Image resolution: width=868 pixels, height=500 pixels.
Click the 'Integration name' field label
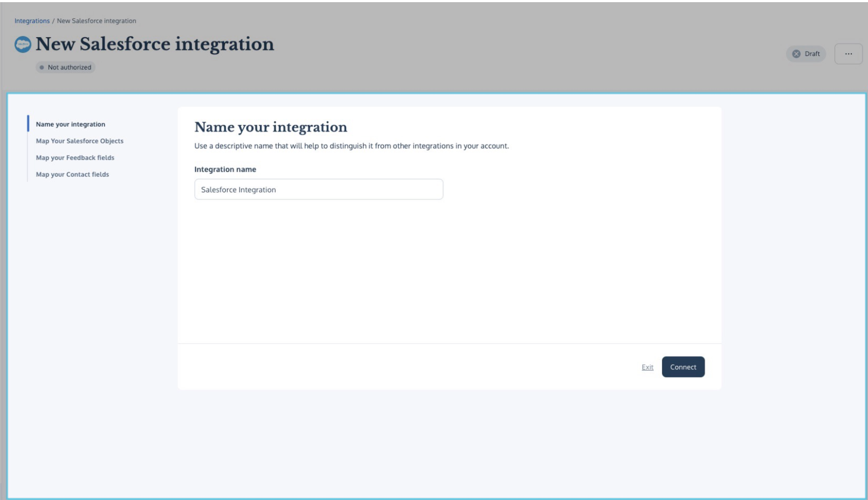point(225,169)
